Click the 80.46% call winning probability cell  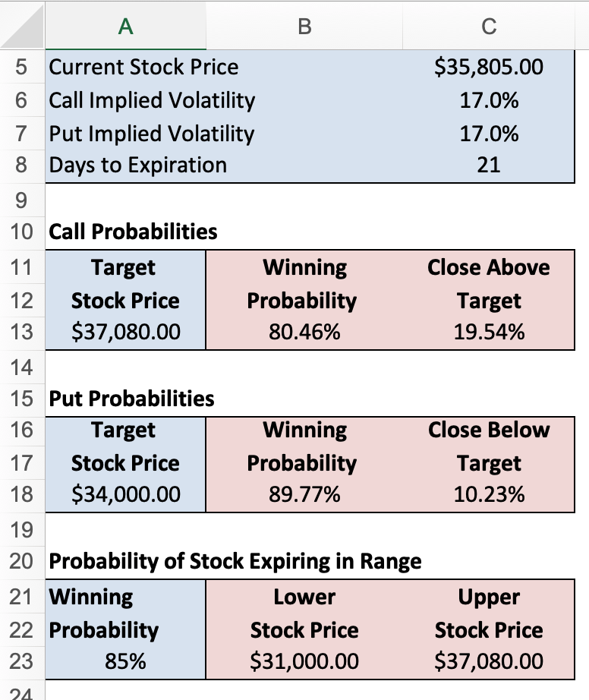point(304,333)
